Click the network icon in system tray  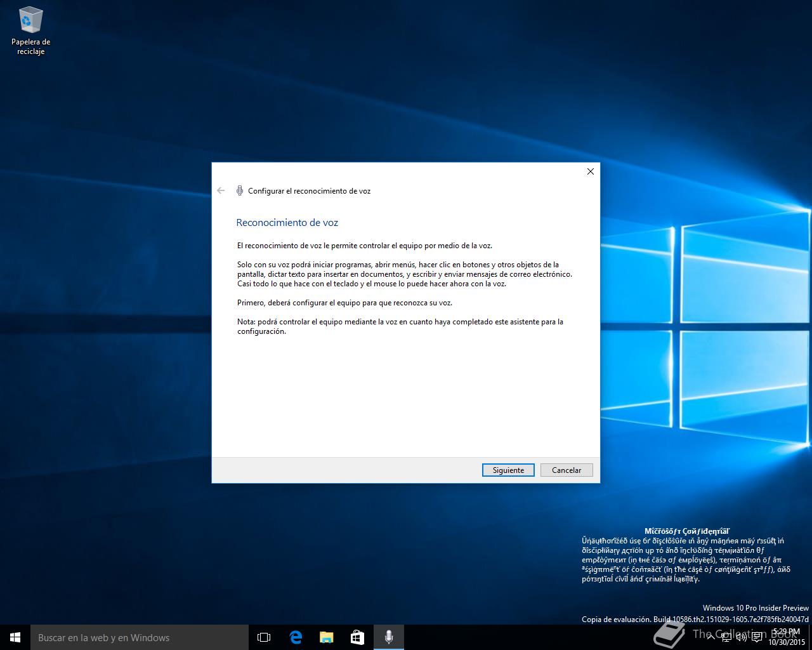[726, 637]
